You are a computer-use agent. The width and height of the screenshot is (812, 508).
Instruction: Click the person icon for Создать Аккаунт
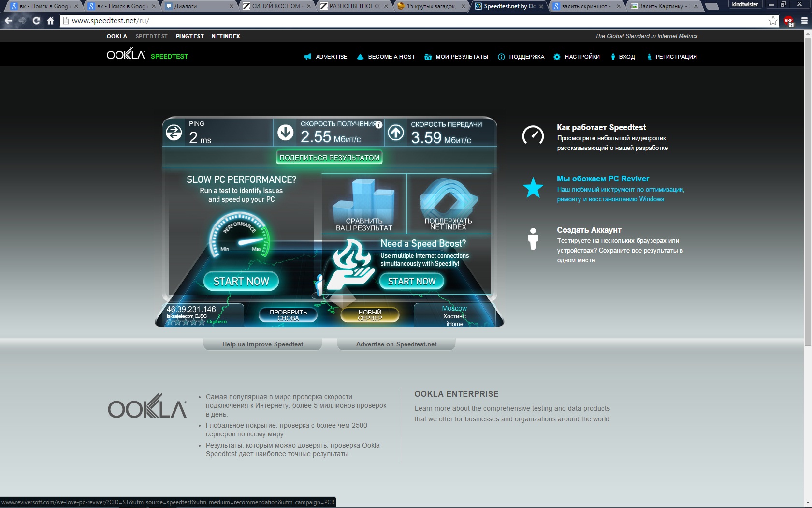(533, 239)
